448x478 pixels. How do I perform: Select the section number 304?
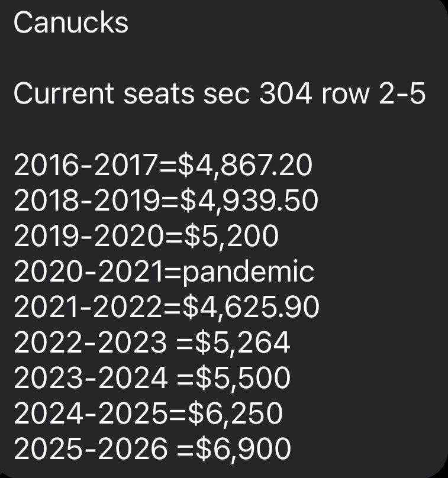click(x=285, y=93)
